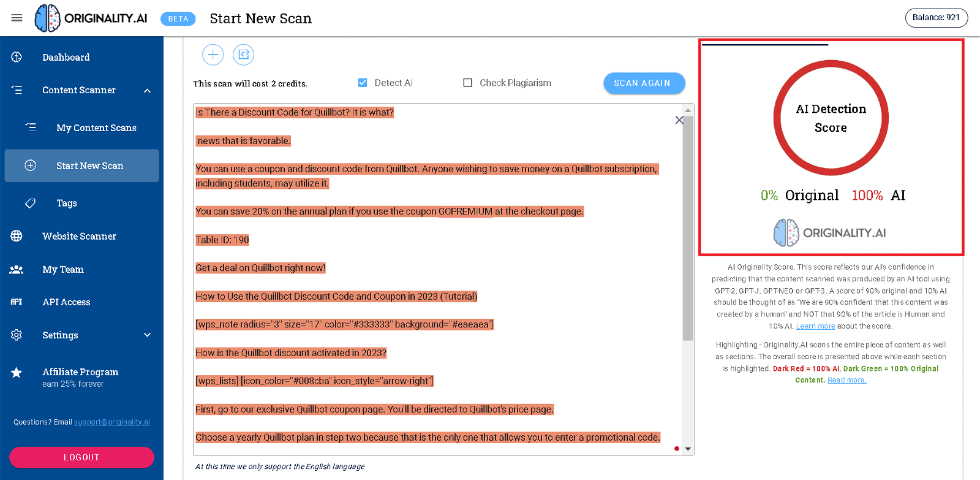Click the round plus icon above scan text
980x480 pixels.
[x=213, y=55]
